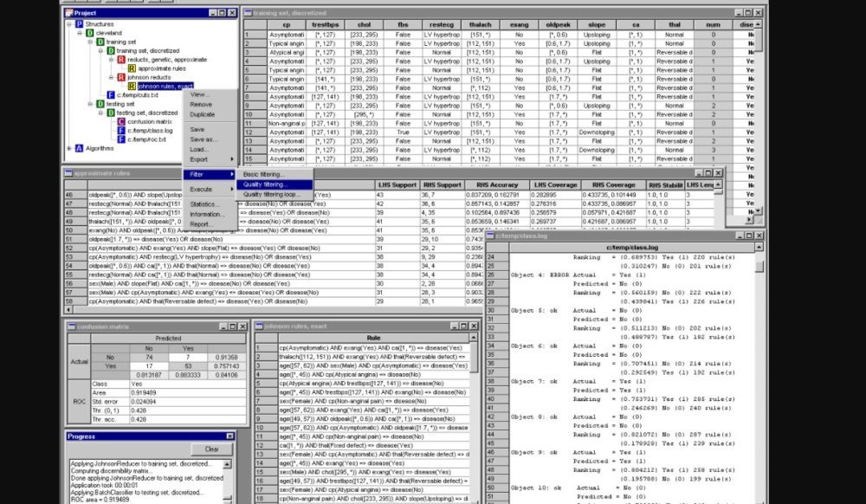Collapse the reducts, genetic, approximate node

pos(110,59)
